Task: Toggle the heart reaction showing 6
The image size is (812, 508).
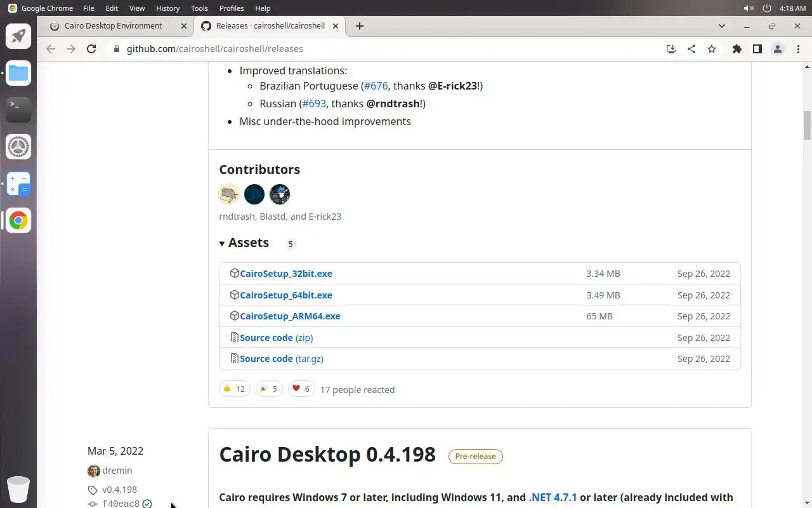Action: [301, 389]
